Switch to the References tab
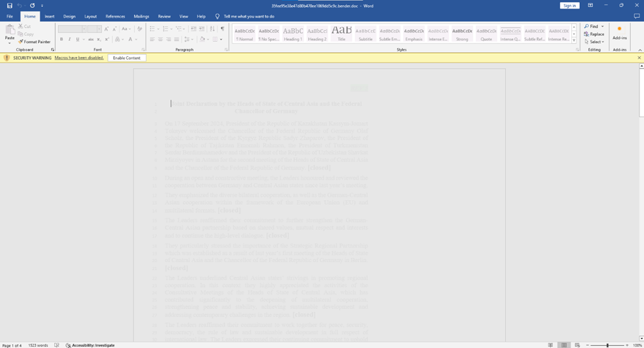The image size is (644, 348). (115, 16)
